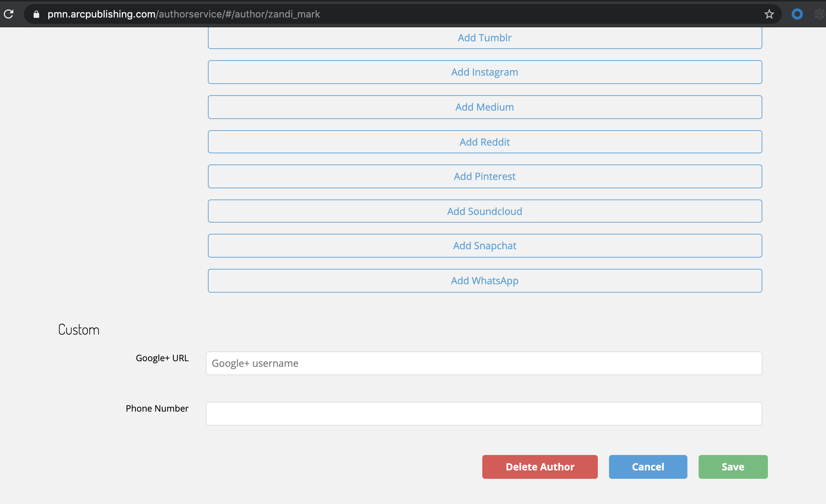Add a Soundcloud account
This screenshot has height=504, width=826.
[485, 211]
